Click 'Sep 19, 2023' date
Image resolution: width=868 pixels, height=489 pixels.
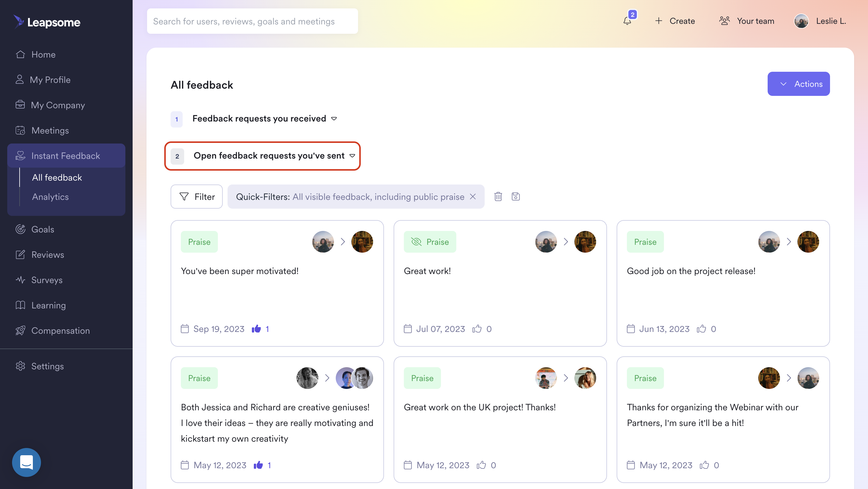pyautogui.click(x=219, y=329)
